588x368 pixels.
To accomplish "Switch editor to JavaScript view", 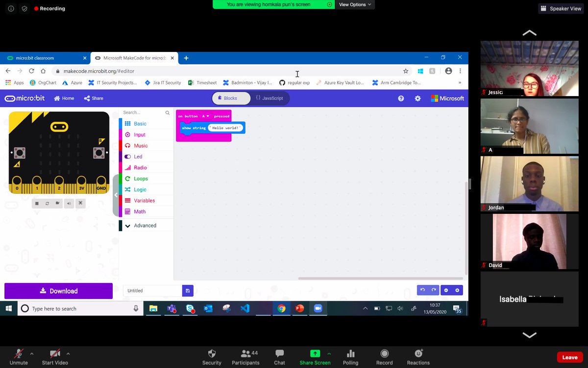I will tap(269, 98).
